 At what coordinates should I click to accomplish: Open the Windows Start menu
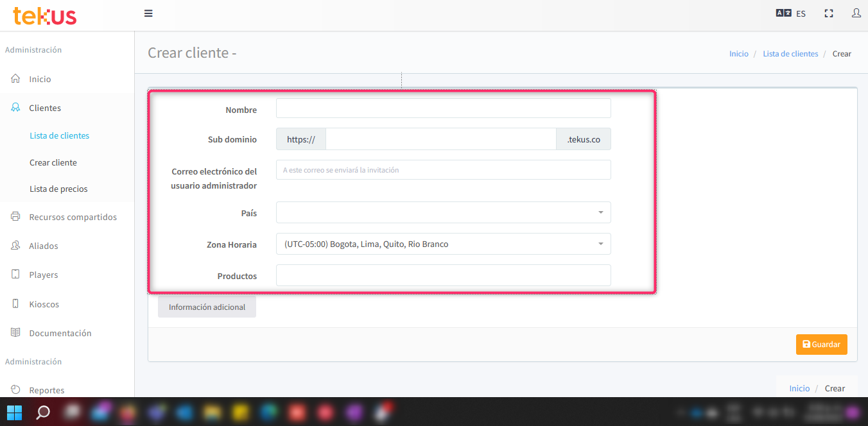14,412
